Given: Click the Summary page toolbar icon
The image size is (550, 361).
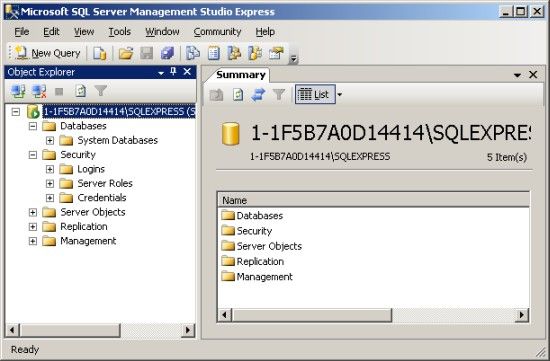Looking at the screenshot, I should [x=214, y=53].
